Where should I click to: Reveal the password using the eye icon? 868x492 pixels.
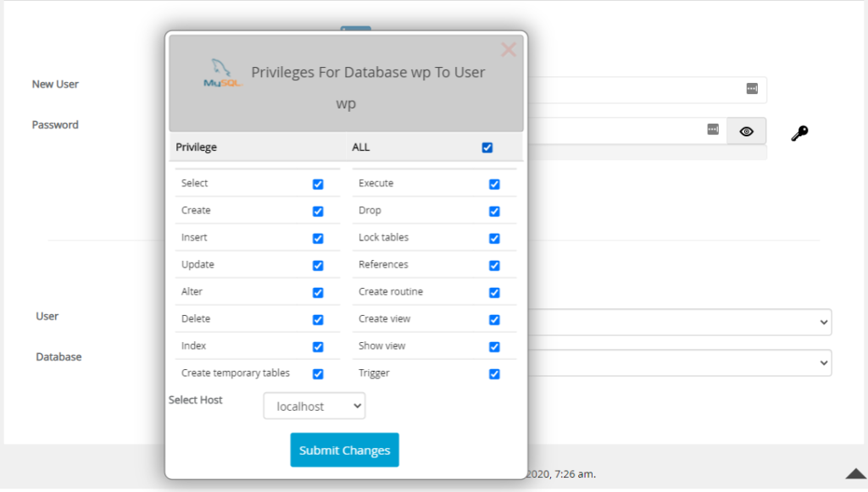point(745,130)
